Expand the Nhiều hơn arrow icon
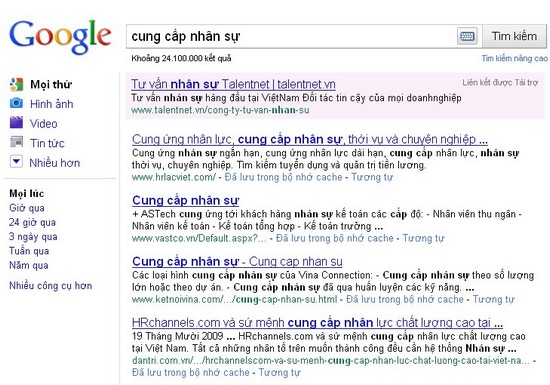550x385 pixels. coord(16,162)
